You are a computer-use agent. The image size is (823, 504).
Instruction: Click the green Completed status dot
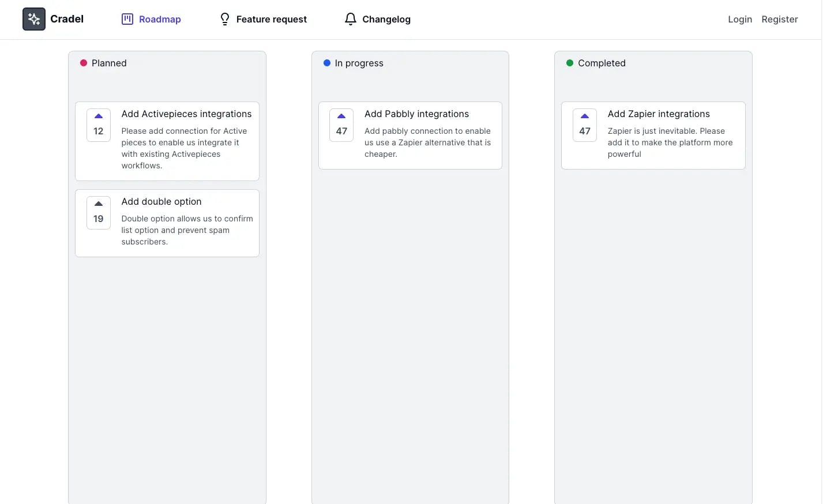pyautogui.click(x=569, y=63)
